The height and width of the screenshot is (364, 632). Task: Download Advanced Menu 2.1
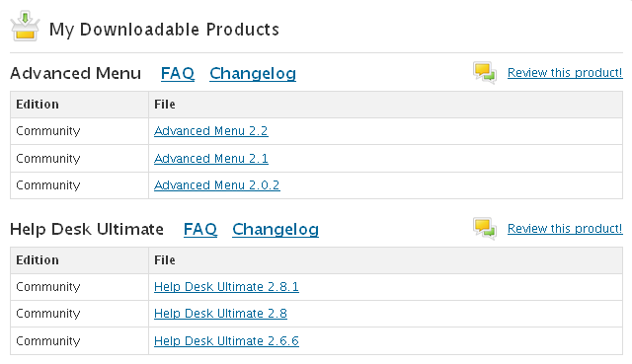click(x=210, y=158)
